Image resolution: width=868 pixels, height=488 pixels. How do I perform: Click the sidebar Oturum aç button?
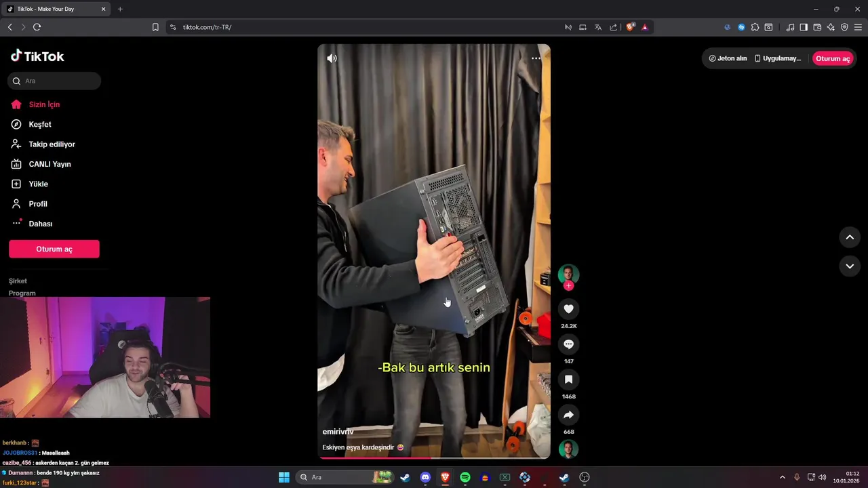click(x=54, y=249)
